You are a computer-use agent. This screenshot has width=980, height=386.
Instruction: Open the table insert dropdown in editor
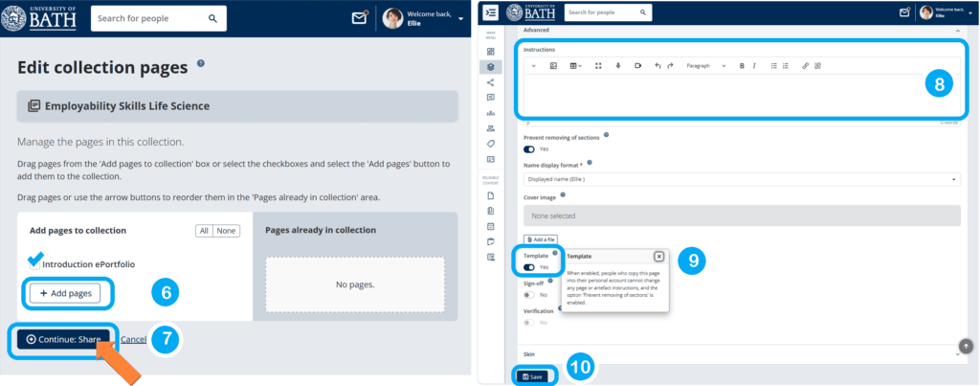575,66
